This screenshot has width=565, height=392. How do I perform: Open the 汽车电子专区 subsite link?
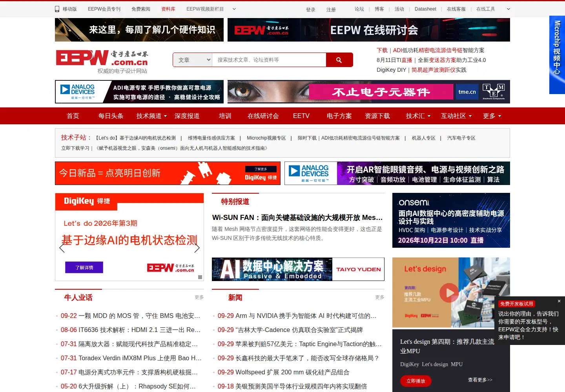[461, 138]
